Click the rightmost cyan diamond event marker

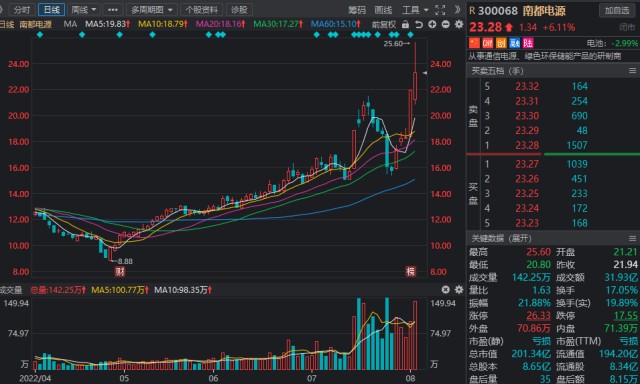(411, 35)
